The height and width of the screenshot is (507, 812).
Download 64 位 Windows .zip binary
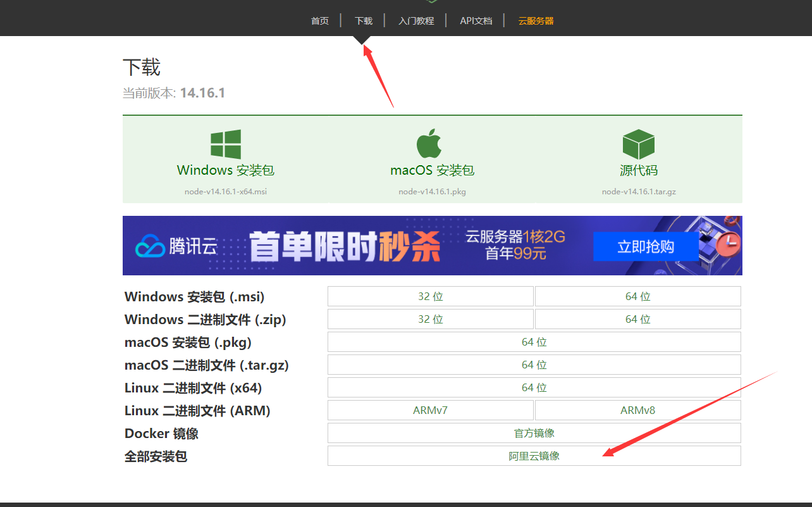638,319
